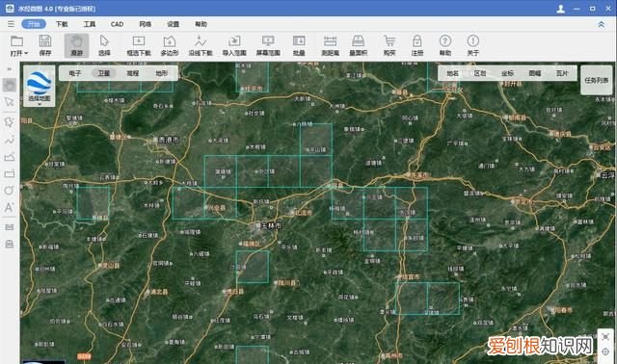This screenshot has width=617, height=364.
Task: Select the sidebar arrow pointer tool
Action: (x=10, y=102)
